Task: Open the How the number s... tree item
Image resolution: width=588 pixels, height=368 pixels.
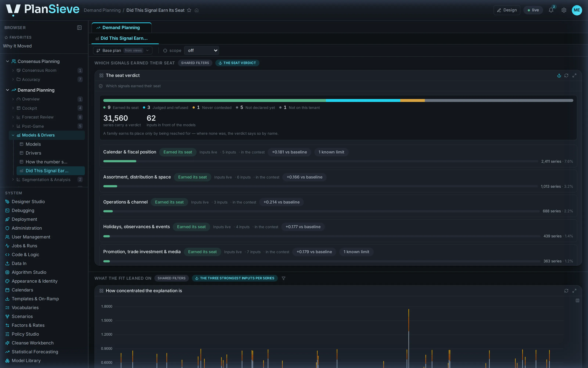Action: [x=46, y=162]
